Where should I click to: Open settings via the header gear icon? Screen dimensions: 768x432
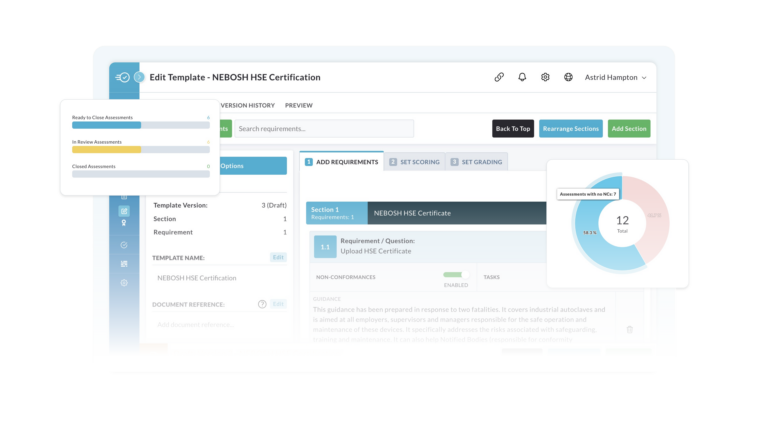pos(545,77)
